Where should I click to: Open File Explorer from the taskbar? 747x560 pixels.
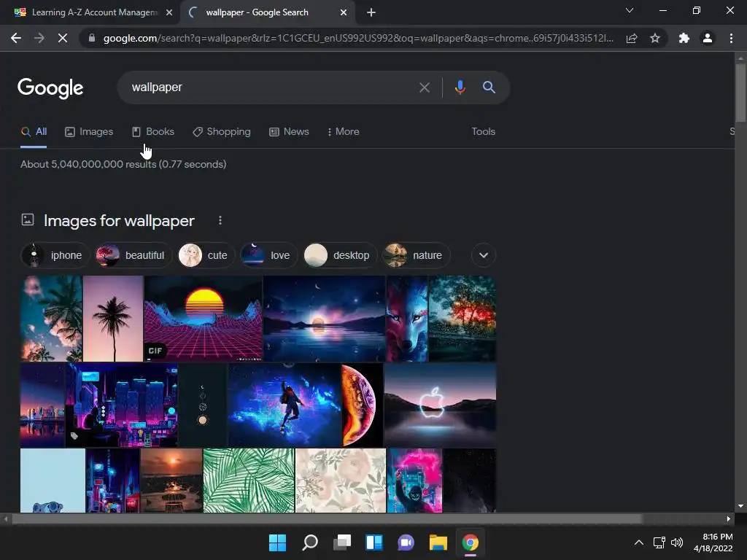tap(438, 542)
